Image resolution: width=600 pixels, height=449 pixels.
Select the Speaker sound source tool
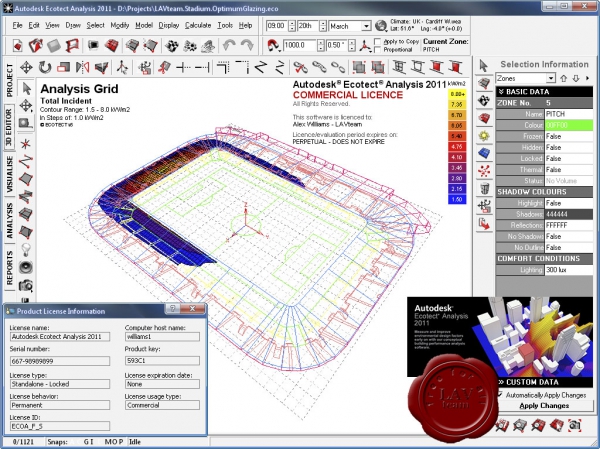pos(26,267)
